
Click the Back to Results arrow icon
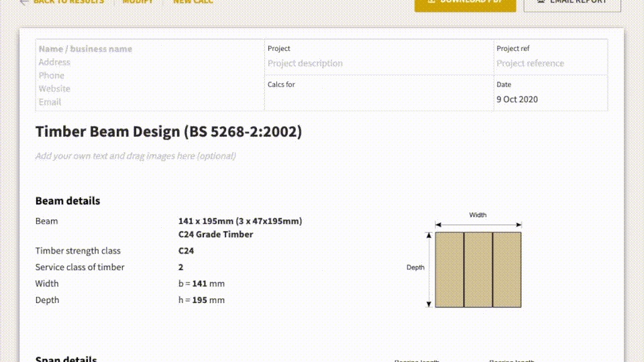(x=24, y=1)
